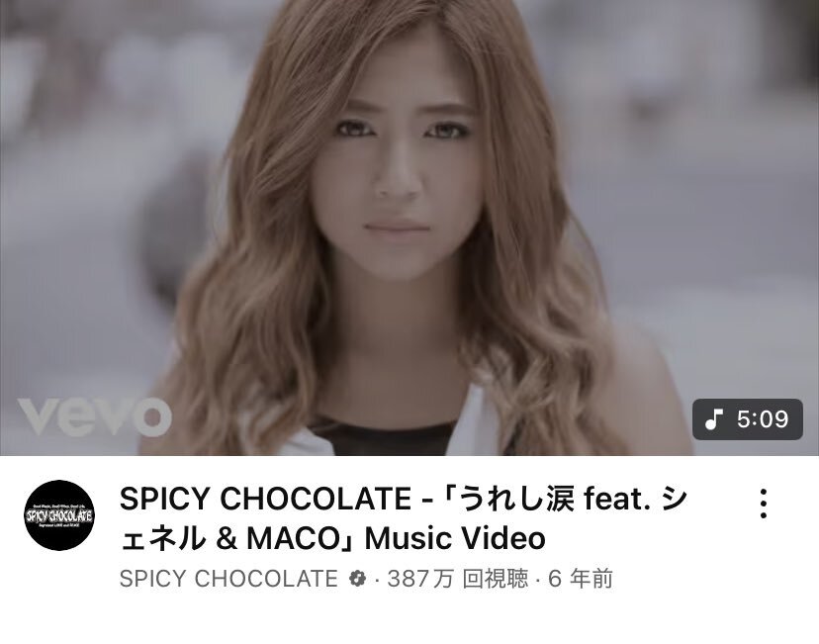Click the feat. シ text in the title
Viewport: 819px width, 644px height.
635,499
